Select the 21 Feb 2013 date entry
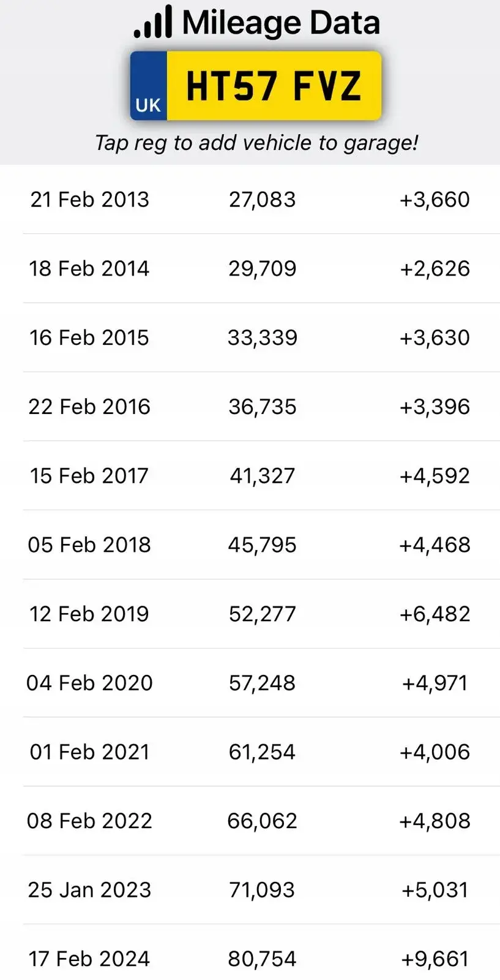This screenshot has height=980, width=500. tap(89, 199)
